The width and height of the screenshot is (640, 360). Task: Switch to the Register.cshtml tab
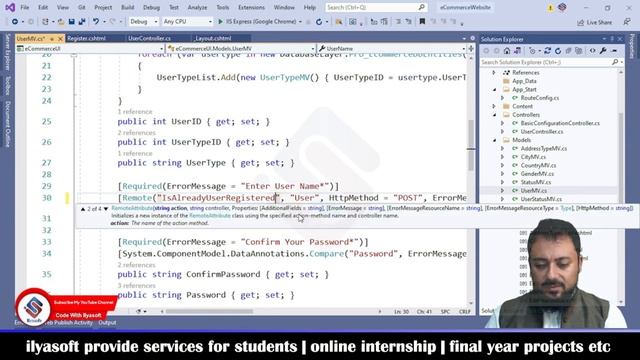tap(86, 38)
